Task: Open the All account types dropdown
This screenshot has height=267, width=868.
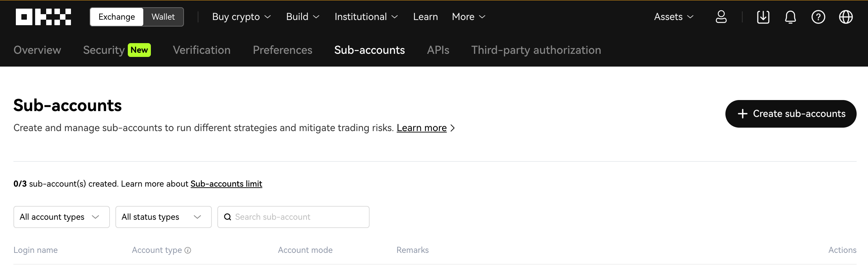Action: click(61, 217)
